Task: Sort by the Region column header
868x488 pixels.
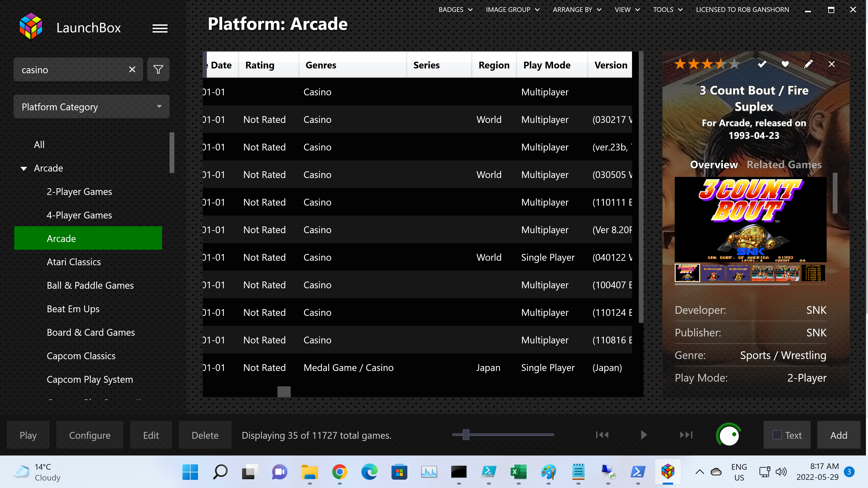Action: 494,65
